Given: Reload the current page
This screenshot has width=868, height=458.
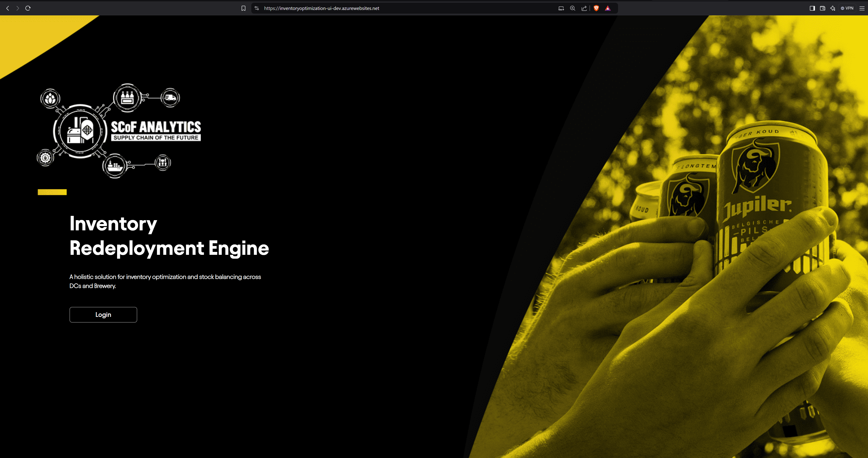Looking at the screenshot, I should point(28,8).
